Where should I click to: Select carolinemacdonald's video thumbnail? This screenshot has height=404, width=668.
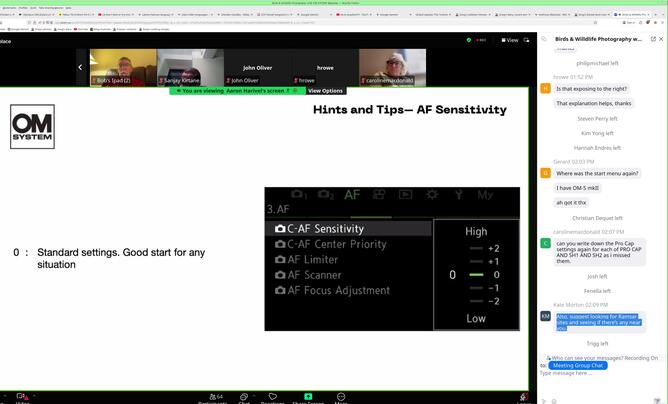click(x=392, y=67)
